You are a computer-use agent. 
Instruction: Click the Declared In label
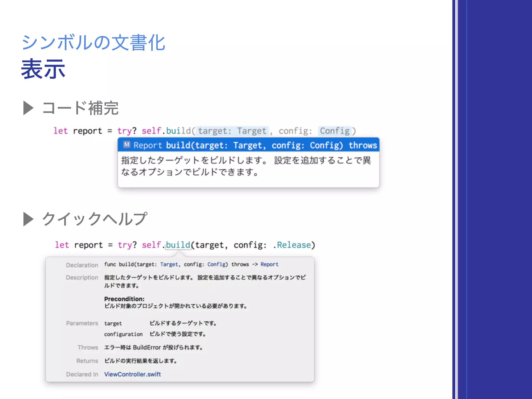click(x=82, y=374)
